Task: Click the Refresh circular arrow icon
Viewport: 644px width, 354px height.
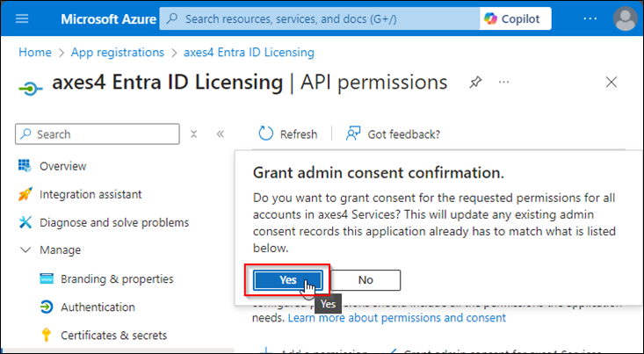Action: (x=265, y=134)
